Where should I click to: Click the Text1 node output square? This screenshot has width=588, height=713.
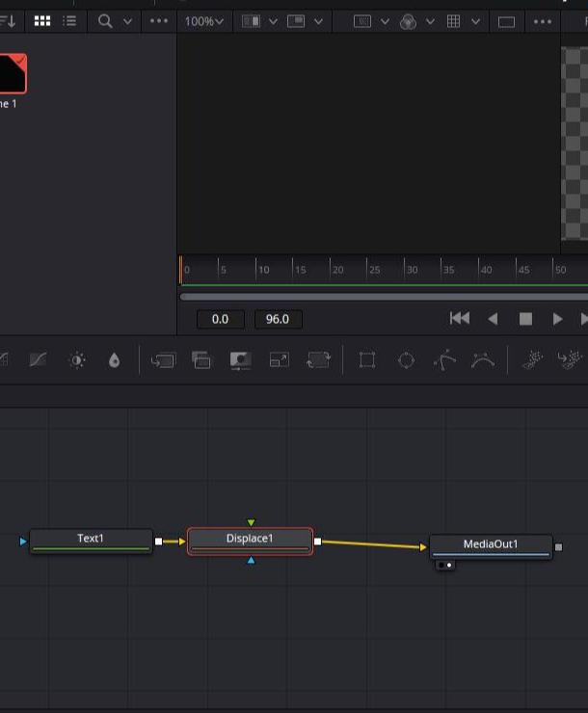(158, 541)
